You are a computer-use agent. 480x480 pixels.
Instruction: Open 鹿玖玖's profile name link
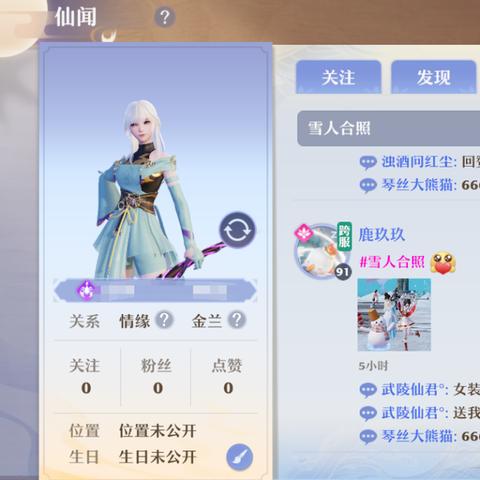point(382,235)
